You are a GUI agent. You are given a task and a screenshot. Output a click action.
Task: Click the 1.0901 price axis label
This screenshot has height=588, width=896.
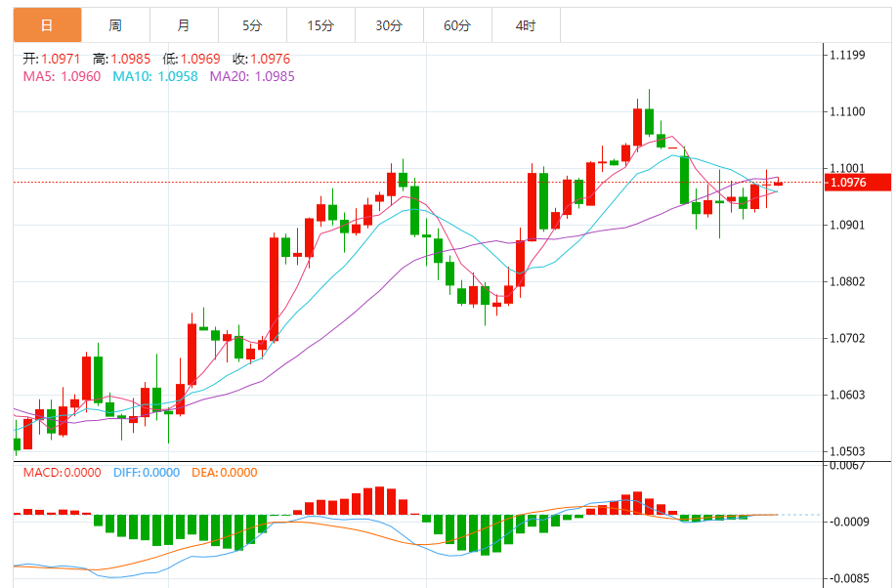click(847, 226)
